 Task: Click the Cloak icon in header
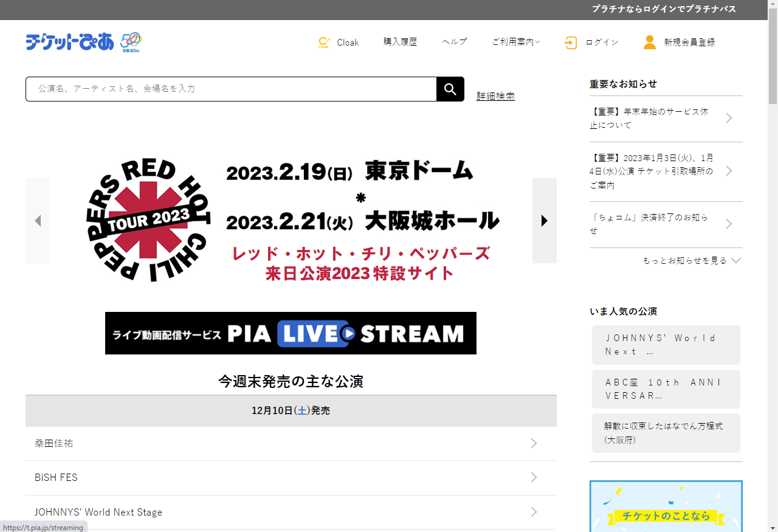point(325,42)
